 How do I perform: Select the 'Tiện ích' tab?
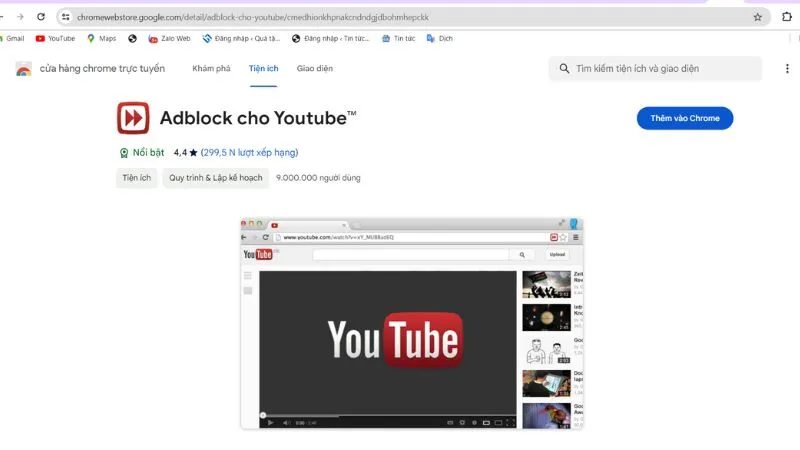(263, 68)
